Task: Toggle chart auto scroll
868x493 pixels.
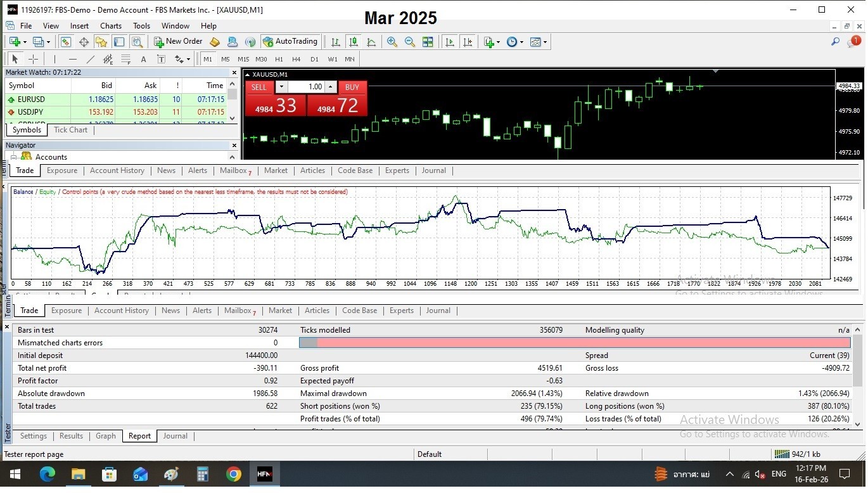Action: coord(449,42)
